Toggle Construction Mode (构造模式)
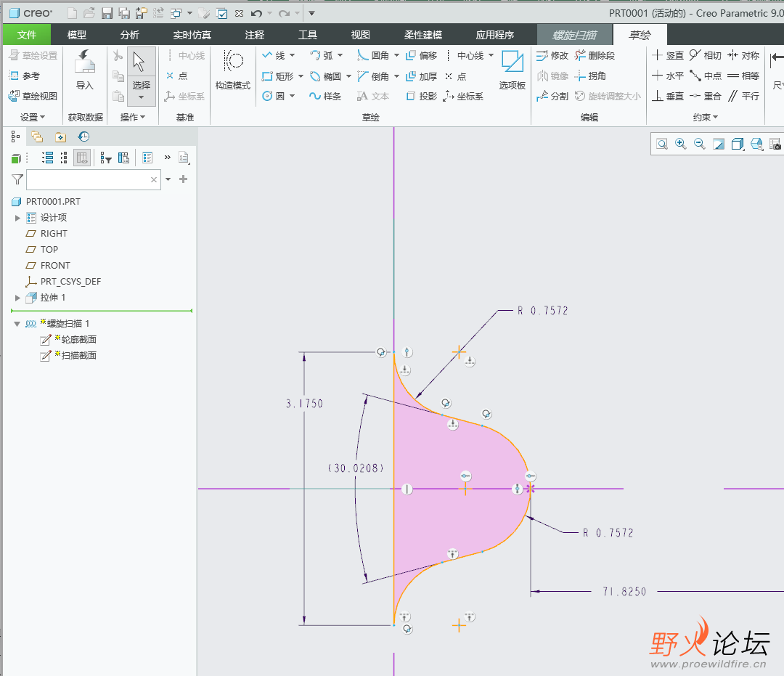 233,70
